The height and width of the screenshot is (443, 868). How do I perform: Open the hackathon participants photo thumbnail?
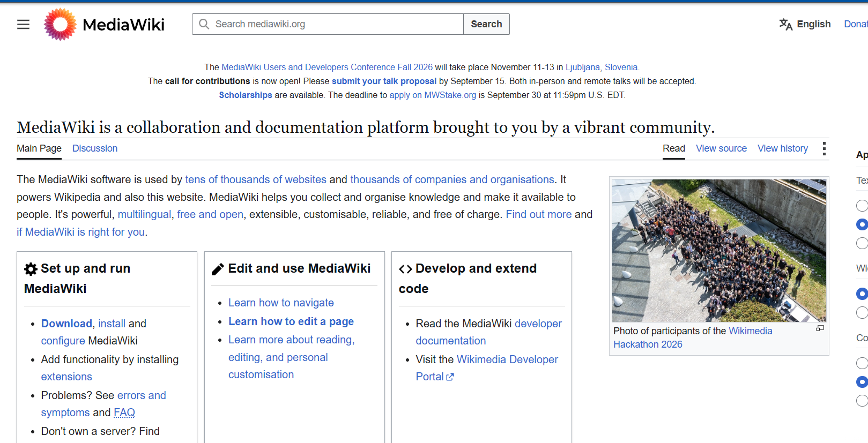(719, 250)
